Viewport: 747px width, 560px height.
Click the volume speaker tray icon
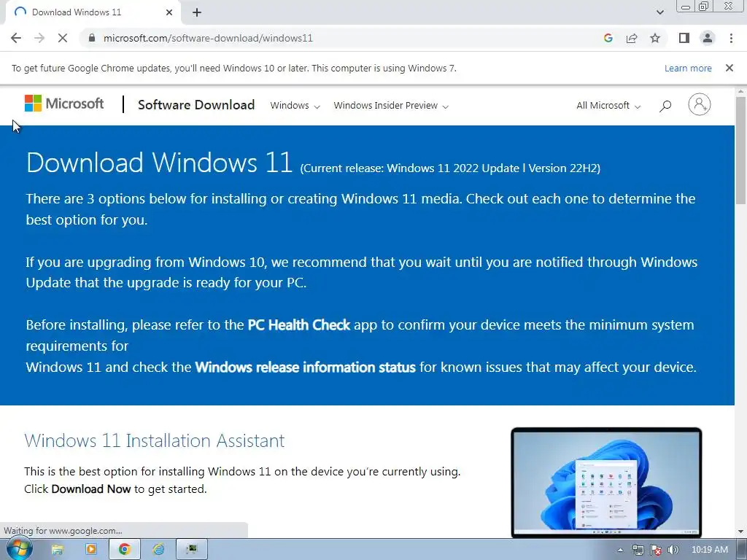coord(673,550)
